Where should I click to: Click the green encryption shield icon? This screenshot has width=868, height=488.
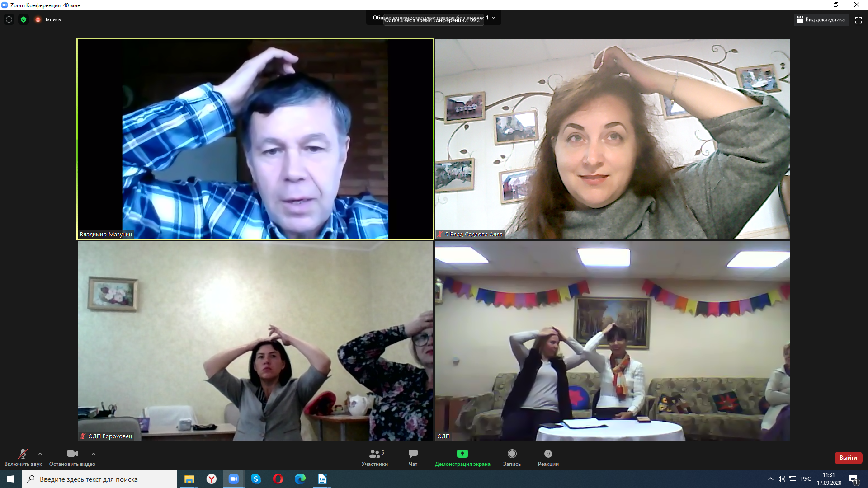point(24,19)
